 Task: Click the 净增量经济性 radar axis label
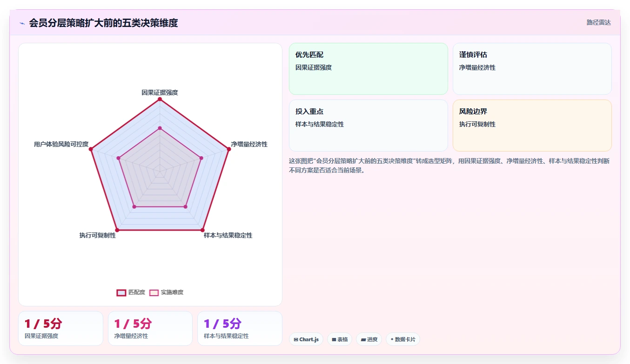pos(249,144)
